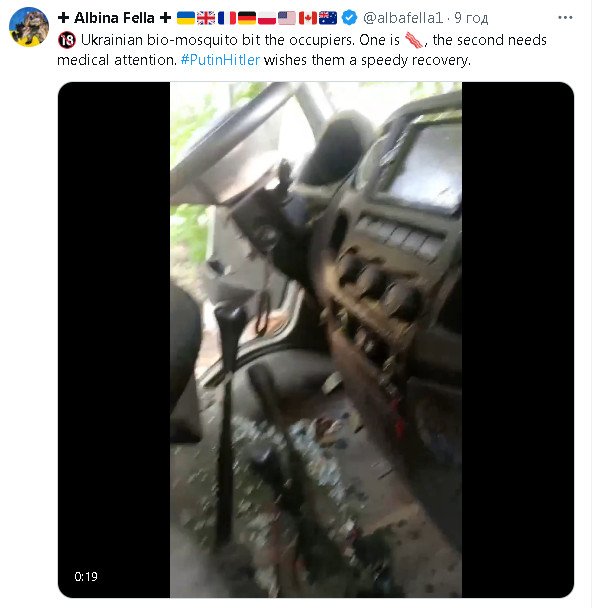Image resolution: width=592 pixels, height=608 pixels.
Task: Click the Canada flag emoji
Action: [x=308, y=18]
